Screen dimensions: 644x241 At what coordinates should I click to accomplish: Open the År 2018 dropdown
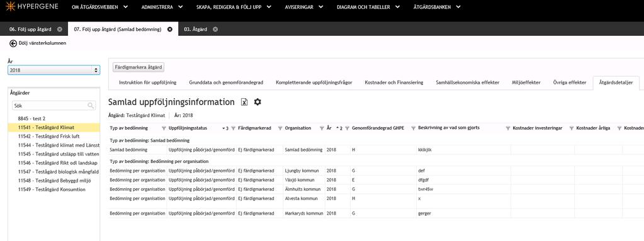54,70
